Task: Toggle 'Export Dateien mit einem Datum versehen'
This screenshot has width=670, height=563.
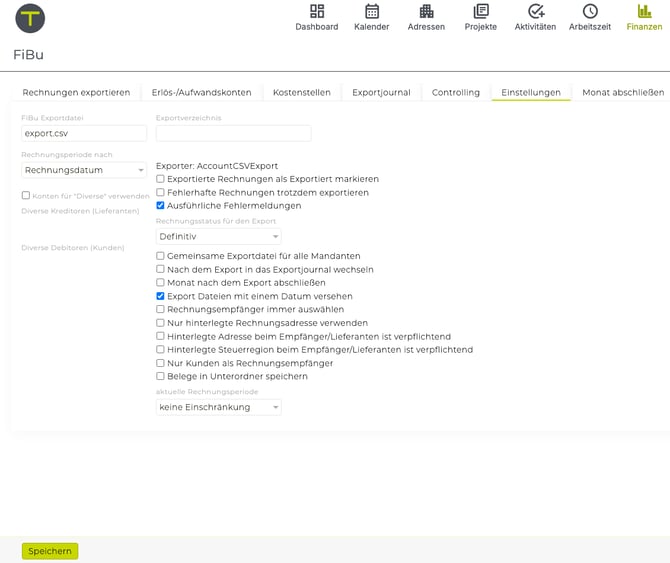Action: 161,296
